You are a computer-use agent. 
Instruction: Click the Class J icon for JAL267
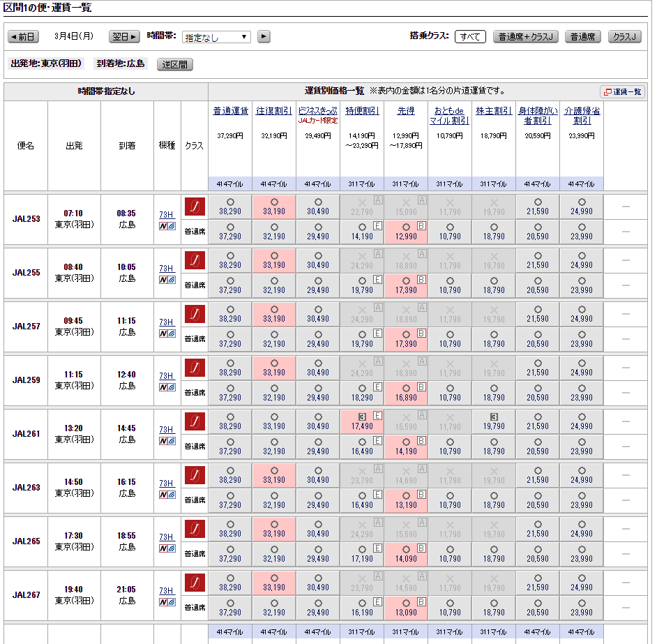pyautogui.click(x=195, y=583)
